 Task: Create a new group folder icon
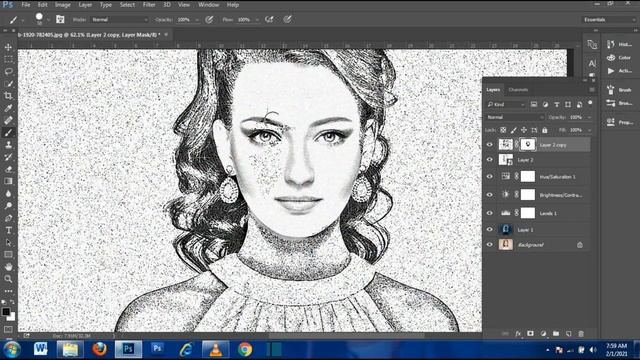coord(556,333)
